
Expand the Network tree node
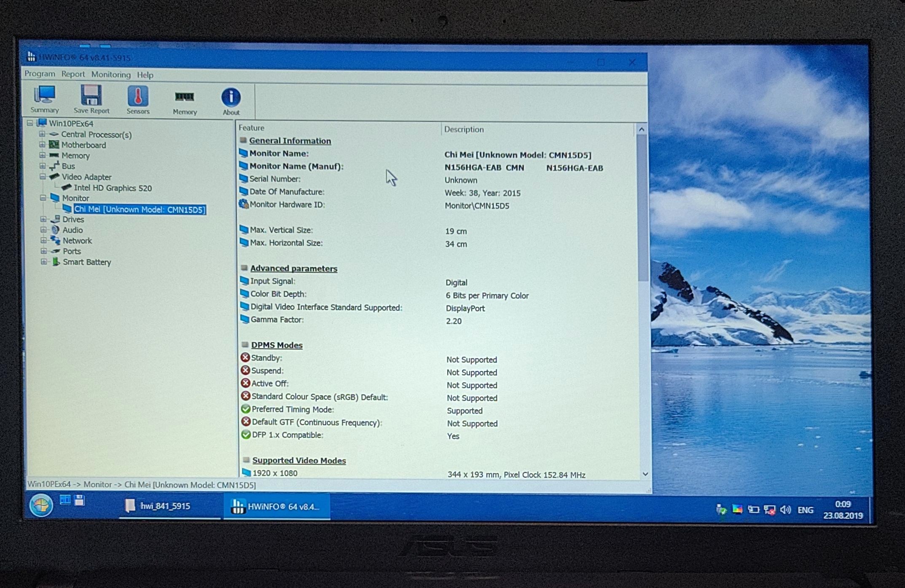pos(43,240)
